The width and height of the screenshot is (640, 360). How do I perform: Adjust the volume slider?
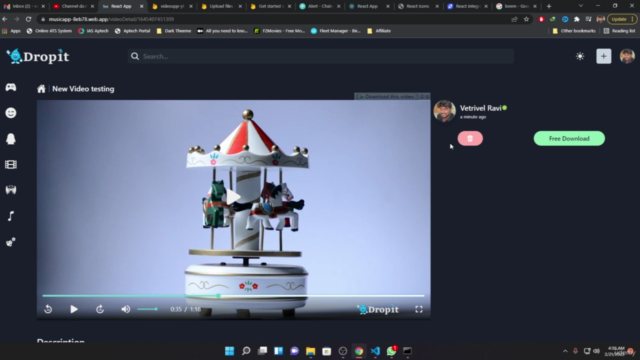pos(147,309)
